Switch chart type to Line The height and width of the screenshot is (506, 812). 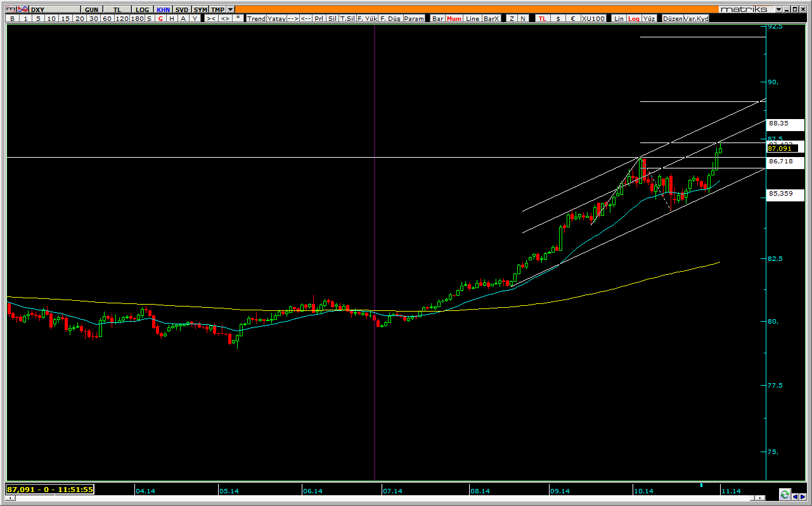pos(472,18)
